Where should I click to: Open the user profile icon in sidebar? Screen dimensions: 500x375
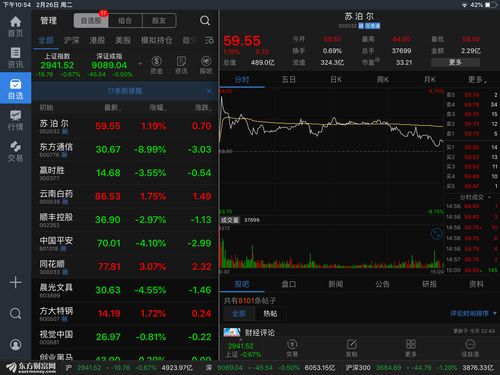[x=15, y=344]
